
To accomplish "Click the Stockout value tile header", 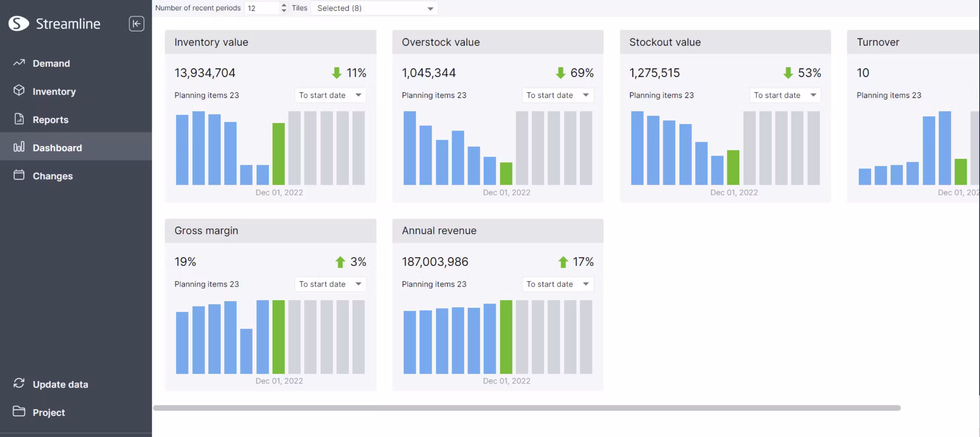I will [x=725, y=42].
